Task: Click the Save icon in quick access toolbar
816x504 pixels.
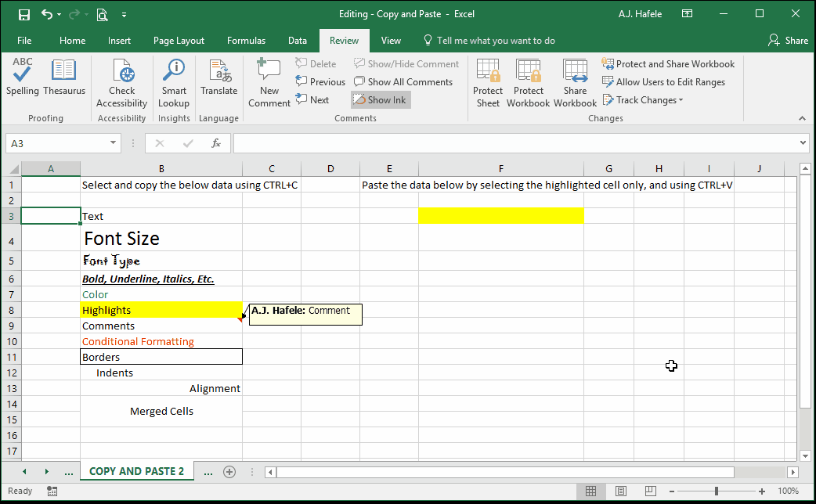Action: (24, 15)
